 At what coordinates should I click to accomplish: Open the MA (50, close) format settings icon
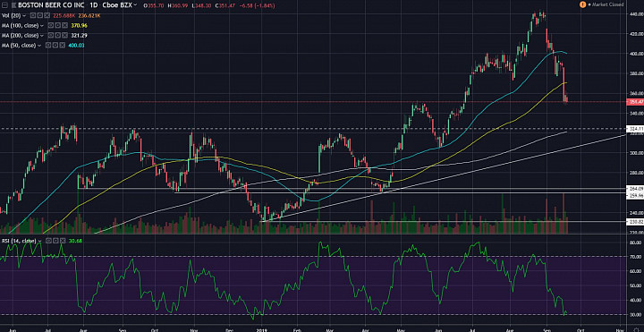click(55, 46)
